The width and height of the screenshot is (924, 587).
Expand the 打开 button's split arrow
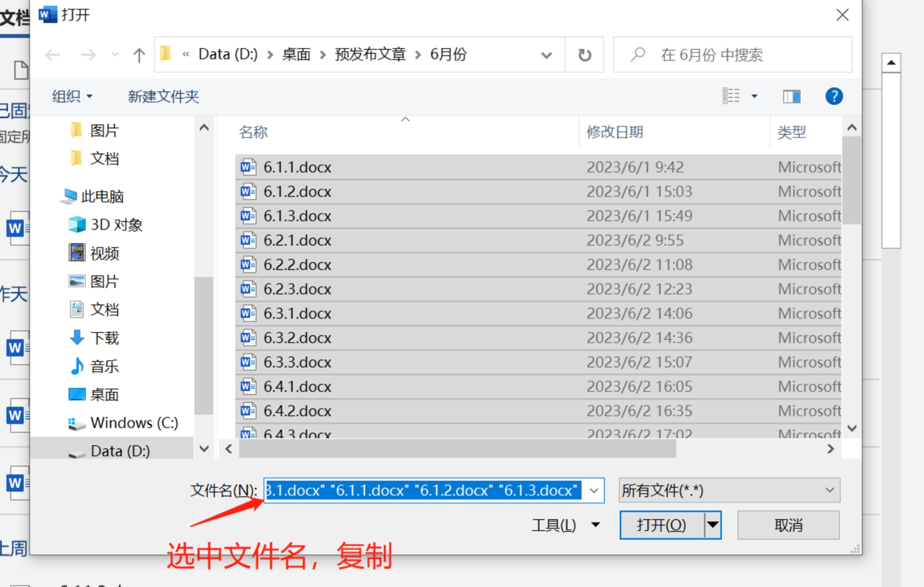713,525
